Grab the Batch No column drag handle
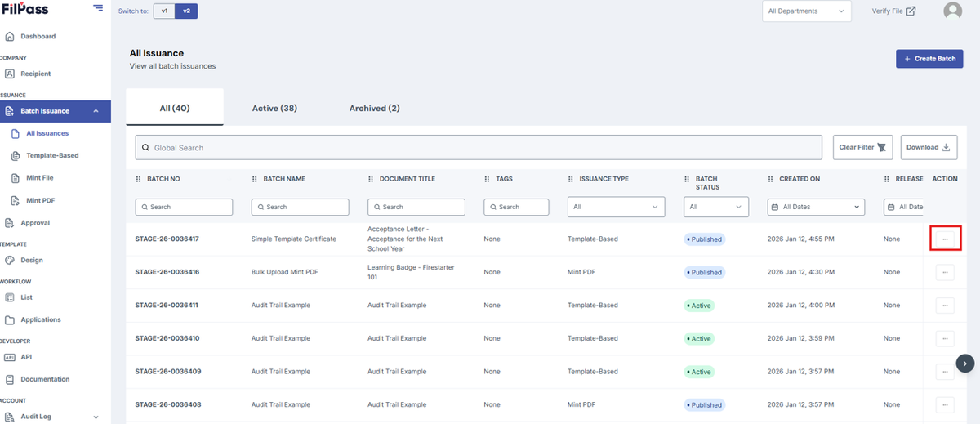Viewport: 980px width, 424px height. tap(138, 179)
